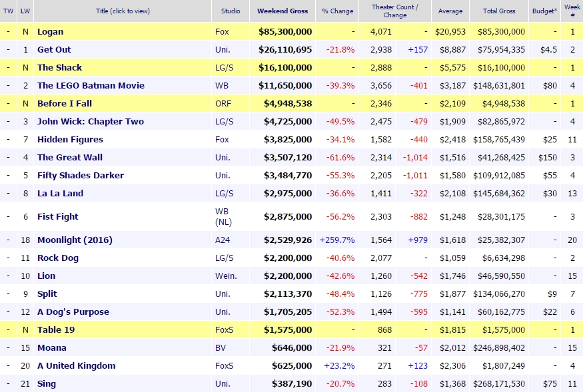Sort by Week # column header
Screen dimensions: 583x392
(x=572, y=11)
